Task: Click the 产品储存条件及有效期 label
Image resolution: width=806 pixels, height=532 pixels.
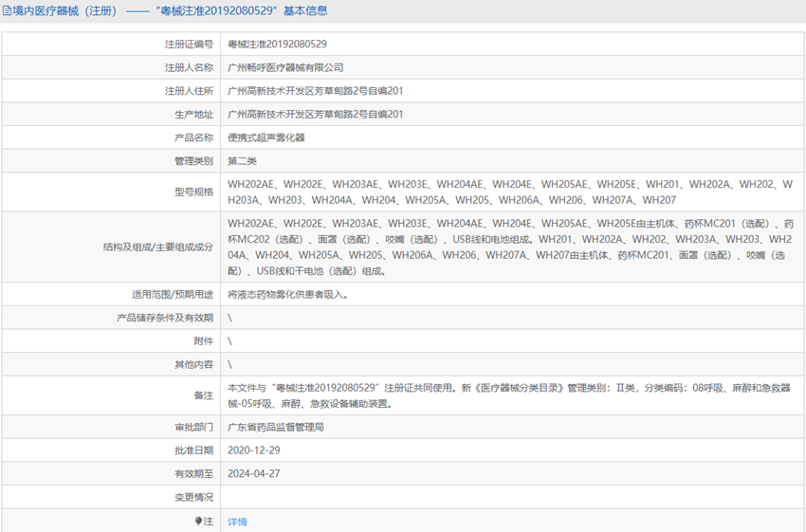Action: [x=164, y=319]
